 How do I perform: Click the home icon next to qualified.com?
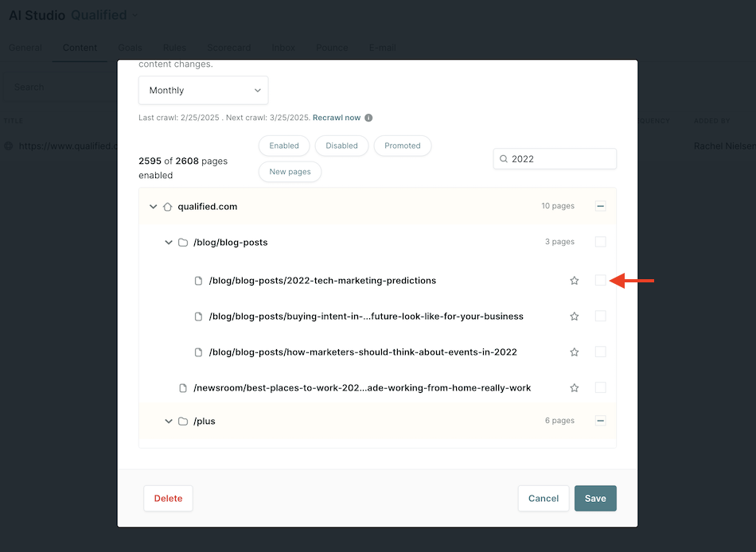(167, 207)
